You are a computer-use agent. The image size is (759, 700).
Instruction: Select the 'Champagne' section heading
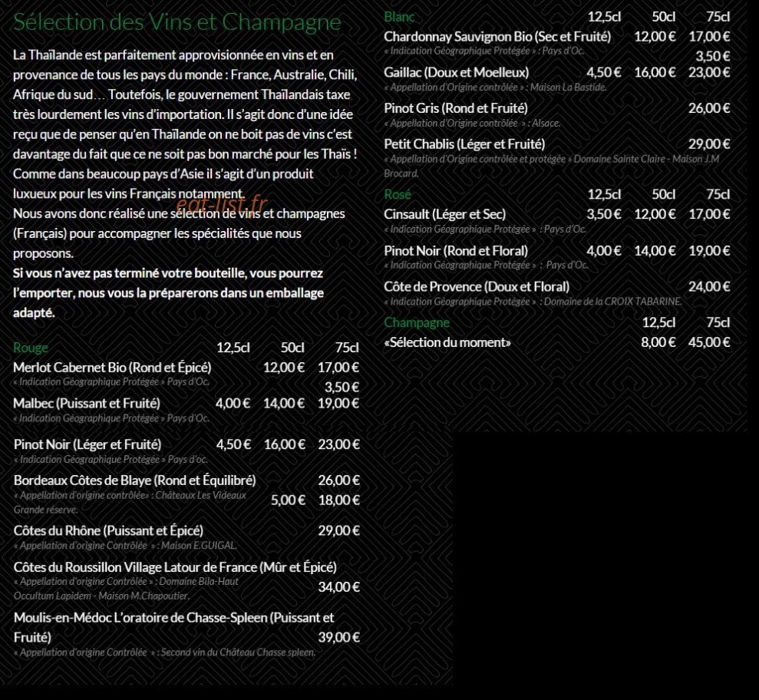tap(417, 322)
